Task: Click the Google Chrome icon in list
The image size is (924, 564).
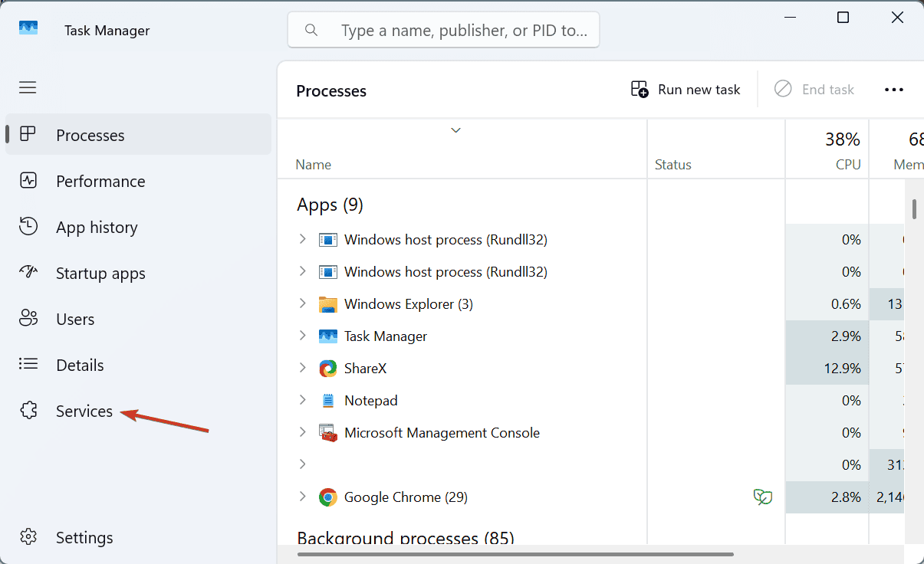Action: pos(327,497)
